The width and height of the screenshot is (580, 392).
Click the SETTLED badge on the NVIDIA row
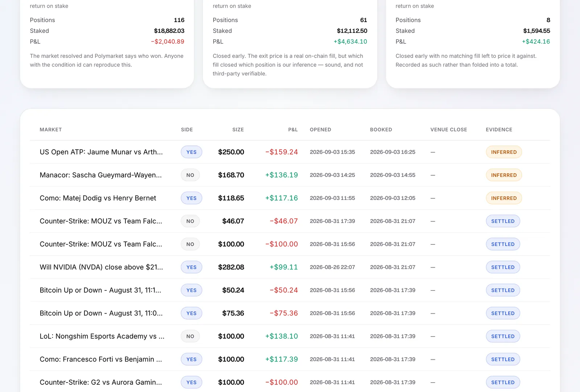tap(503, 267)
